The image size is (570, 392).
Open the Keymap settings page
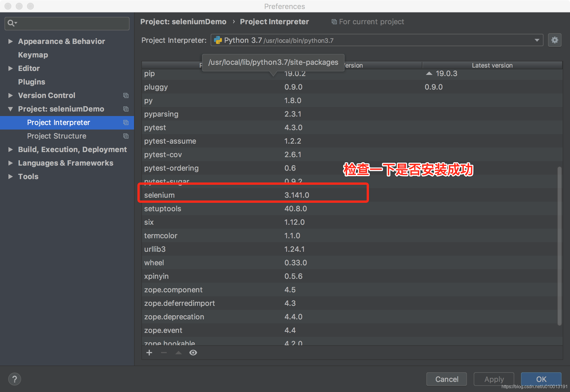(x=33, y=55)
